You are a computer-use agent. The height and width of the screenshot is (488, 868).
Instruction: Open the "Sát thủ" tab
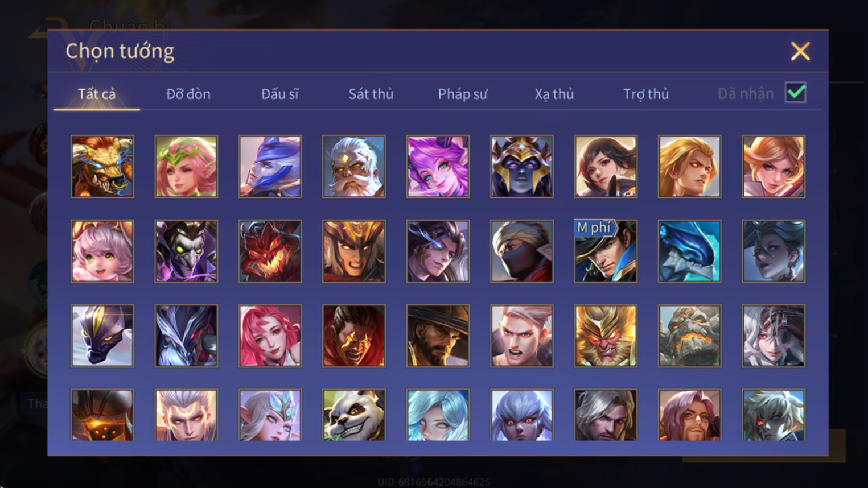coord(371,94)
